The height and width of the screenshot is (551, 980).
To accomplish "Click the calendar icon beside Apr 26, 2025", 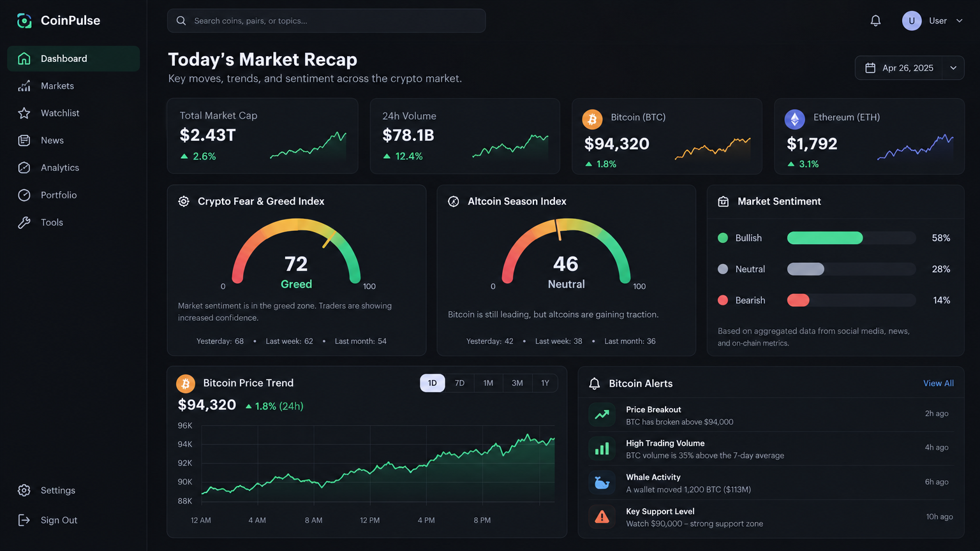I will coord(870,68).
